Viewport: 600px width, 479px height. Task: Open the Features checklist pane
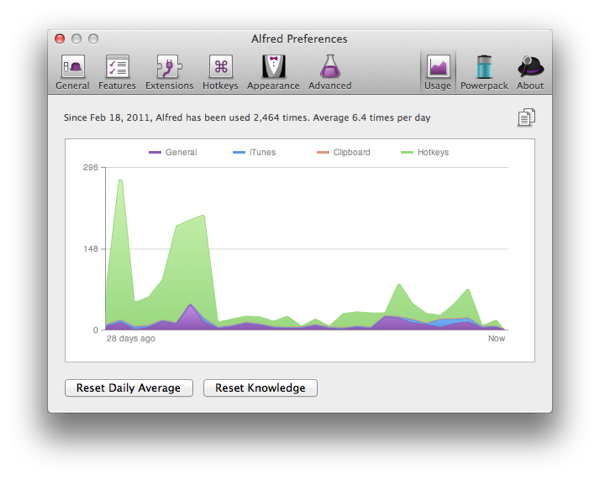(x=117, y=72)
